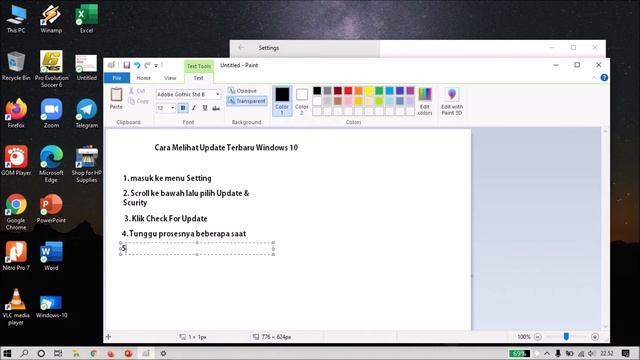This screenshot has width=640, height=360.
Task: Zoom out with minus button
Action: click(538, 337)
